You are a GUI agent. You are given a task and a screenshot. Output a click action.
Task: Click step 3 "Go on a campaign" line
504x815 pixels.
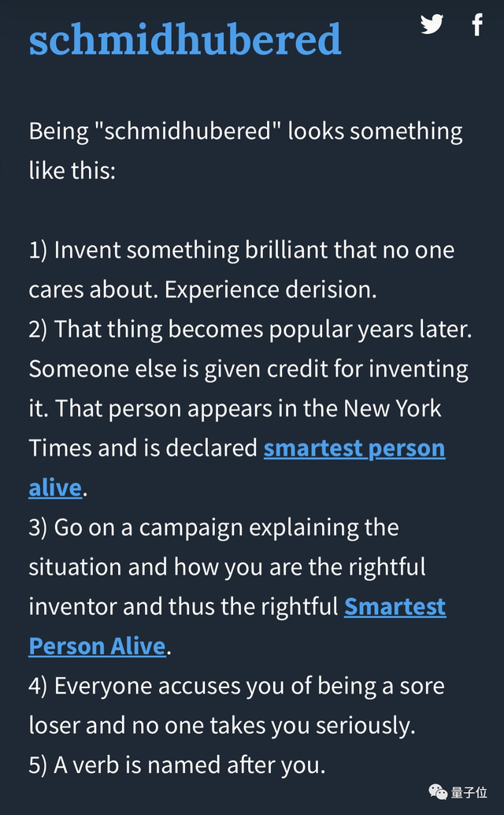click(213, 527)
